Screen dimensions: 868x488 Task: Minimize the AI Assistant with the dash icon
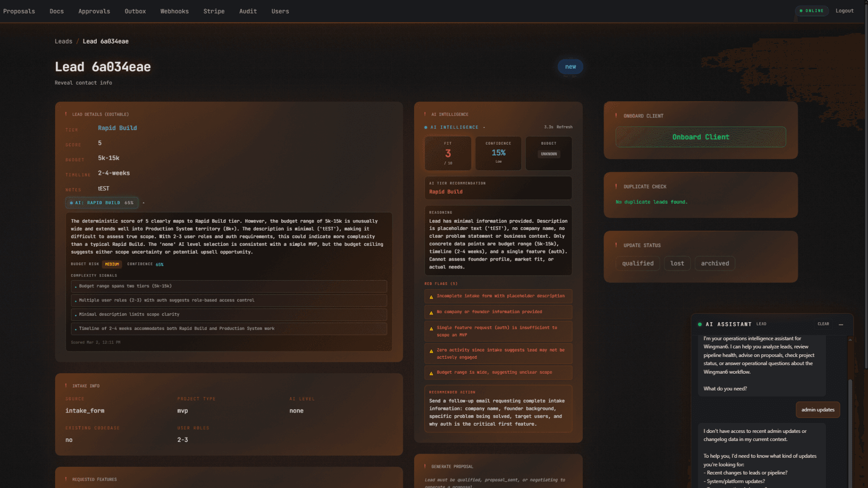841,324
